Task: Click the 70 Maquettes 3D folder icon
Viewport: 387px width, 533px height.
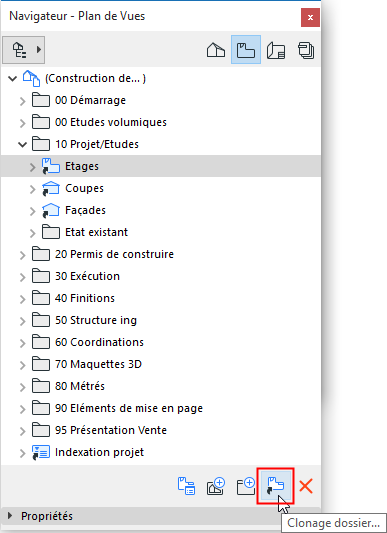Action: (x=41, y=364)
